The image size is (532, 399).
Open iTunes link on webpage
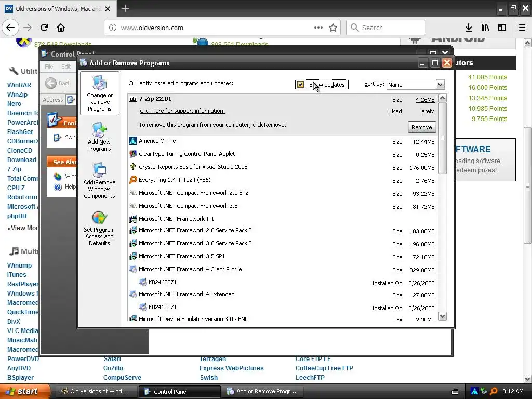(x=17, y=275)
